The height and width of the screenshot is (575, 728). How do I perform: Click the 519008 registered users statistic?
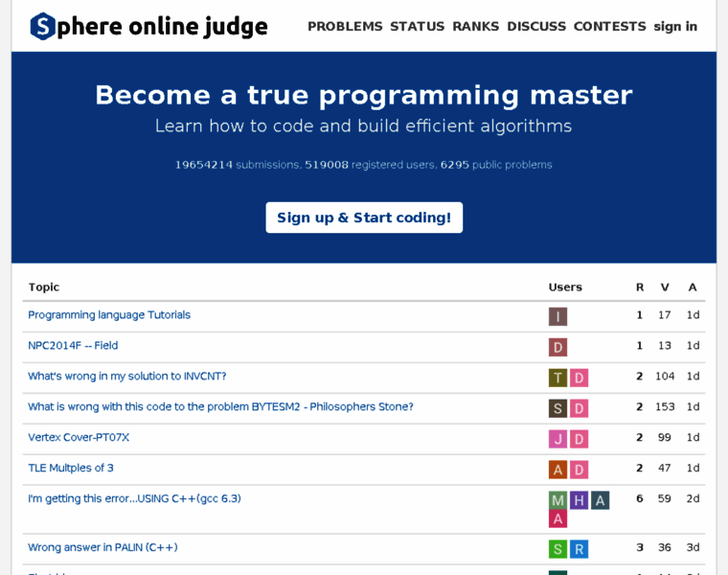tap(370, 165)
